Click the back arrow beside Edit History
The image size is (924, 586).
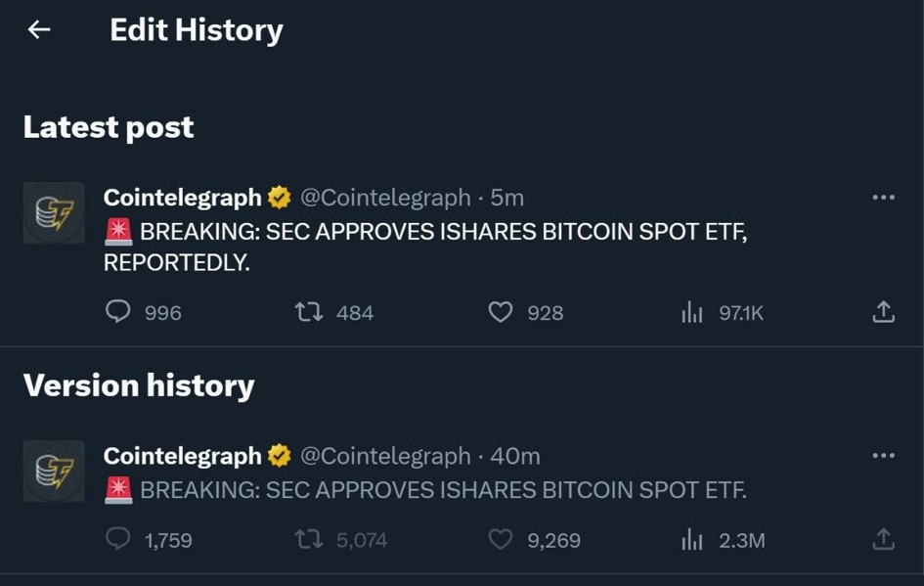point(39,30)
